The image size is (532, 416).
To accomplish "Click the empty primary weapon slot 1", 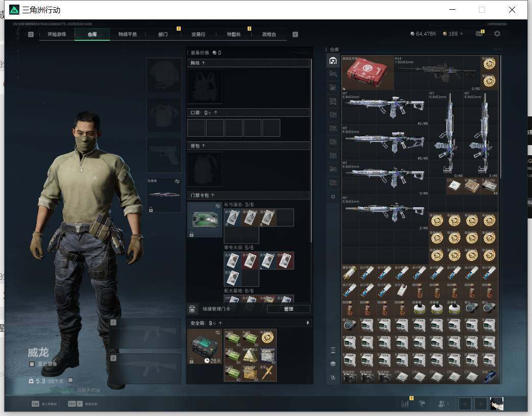I will [x=146, y=333].
